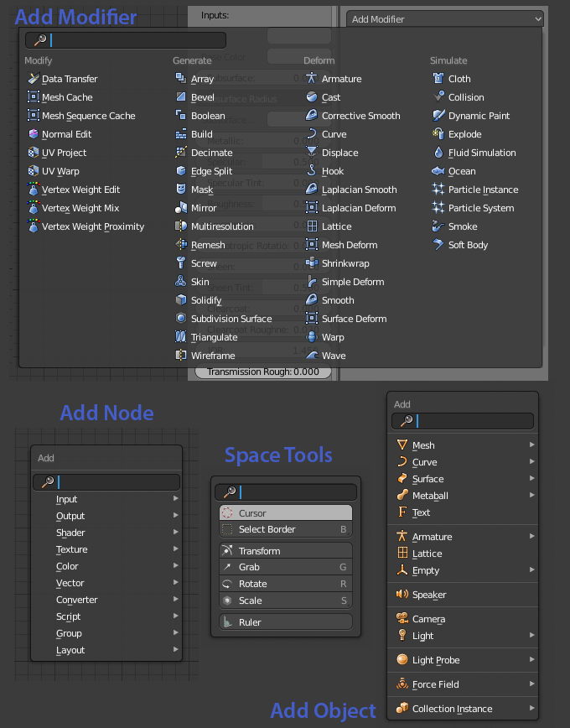The image size is (570, 728).
Task: Activate the Rotate tool
Action: coord(286,583)
